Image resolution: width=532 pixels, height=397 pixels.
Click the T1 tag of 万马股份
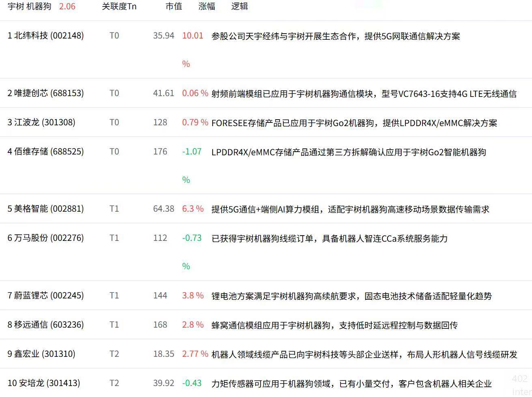pos(114,238)
